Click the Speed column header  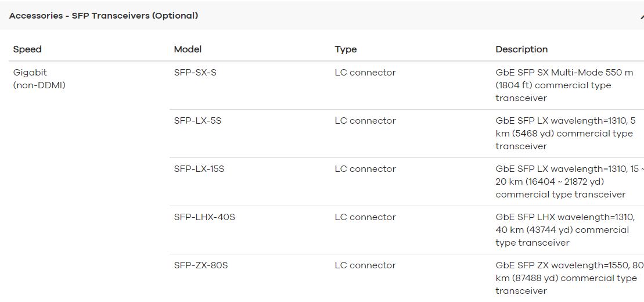click(x=27, y=49)
